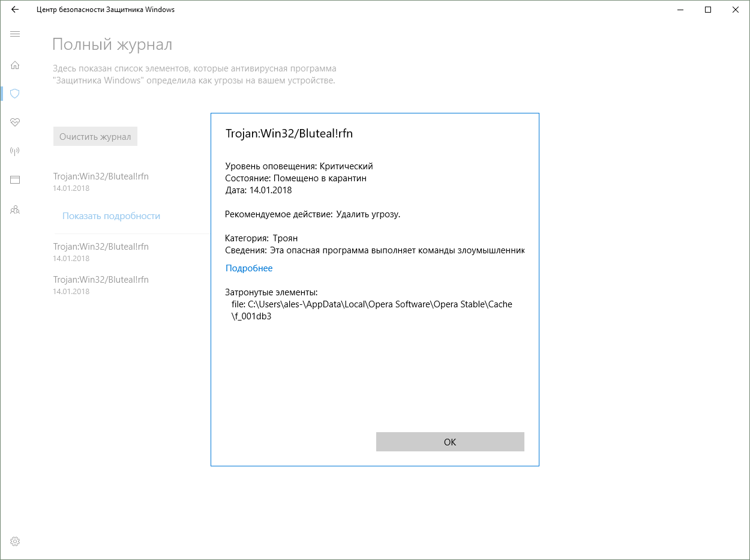Select third Trojan:Win32/Bluteal!rfn journal entry
750x560 pixels.
101,285
